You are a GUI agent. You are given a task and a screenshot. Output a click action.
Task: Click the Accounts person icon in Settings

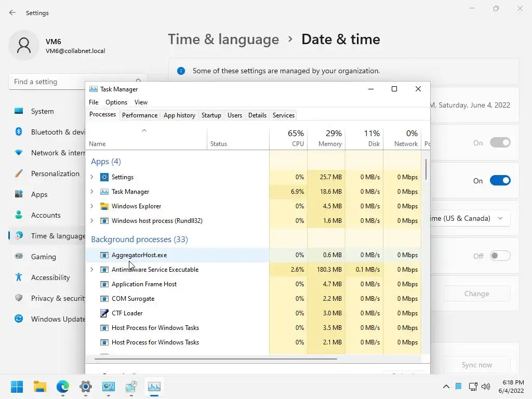click(x=19, y=215)
